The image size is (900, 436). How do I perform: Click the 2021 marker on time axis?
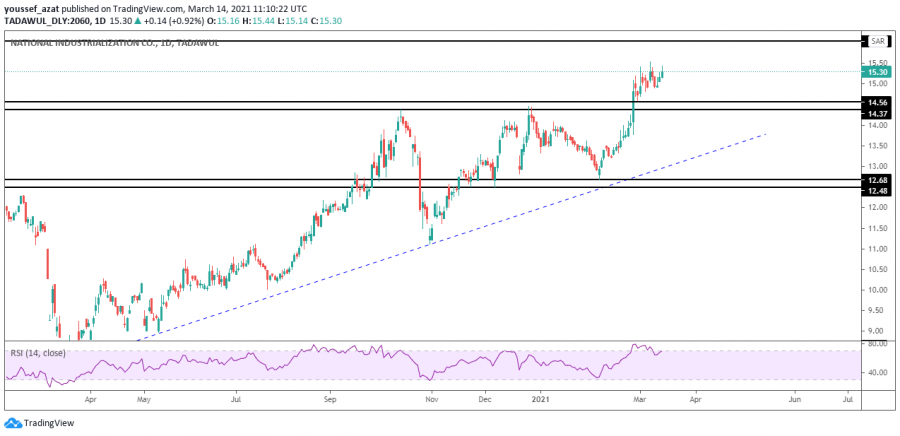[x=541, y=398]
